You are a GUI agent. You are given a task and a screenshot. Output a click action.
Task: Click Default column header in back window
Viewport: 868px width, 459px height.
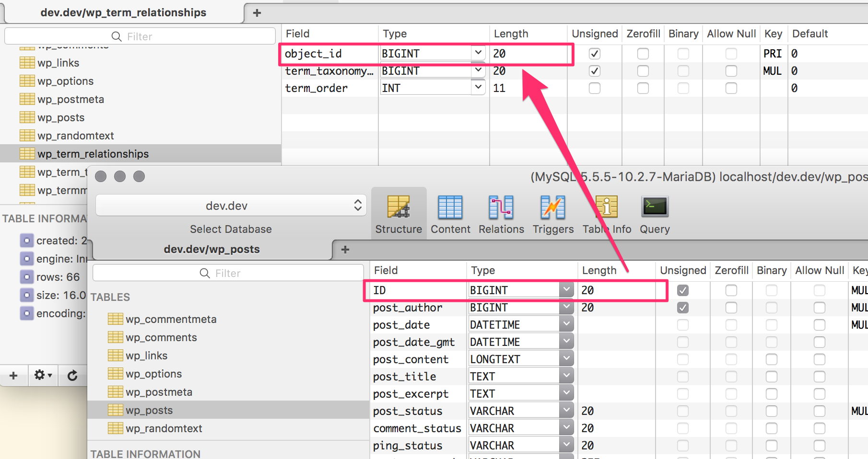tap(828, 34)
